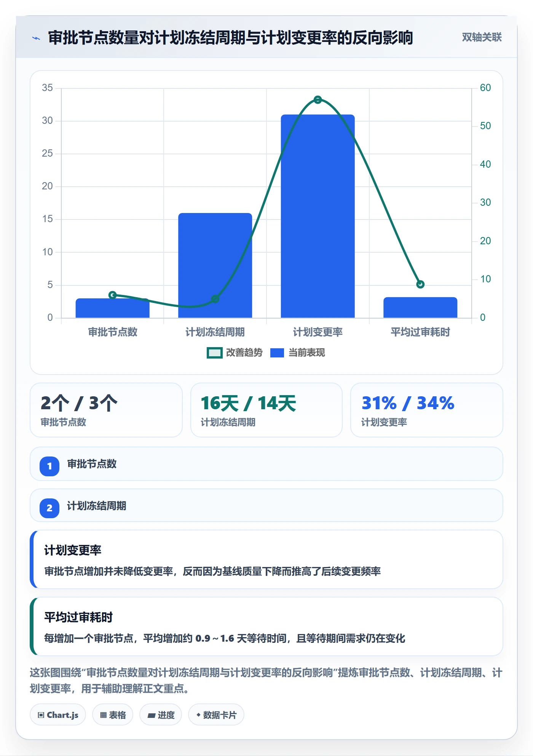Viewport: 533px width, 756px height.
Task: Select list row 计划冻结周期
Action: click(x=266, y=506)
